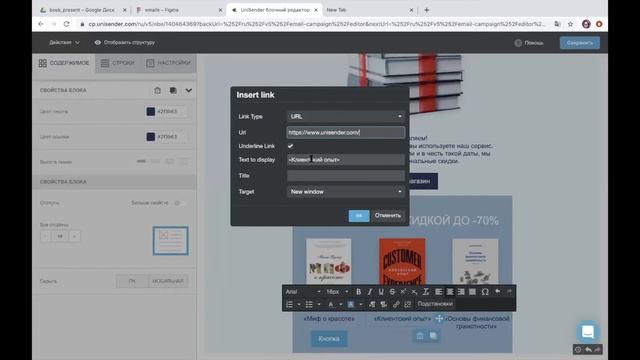Toggle the Underline Link checkbox

291,146
